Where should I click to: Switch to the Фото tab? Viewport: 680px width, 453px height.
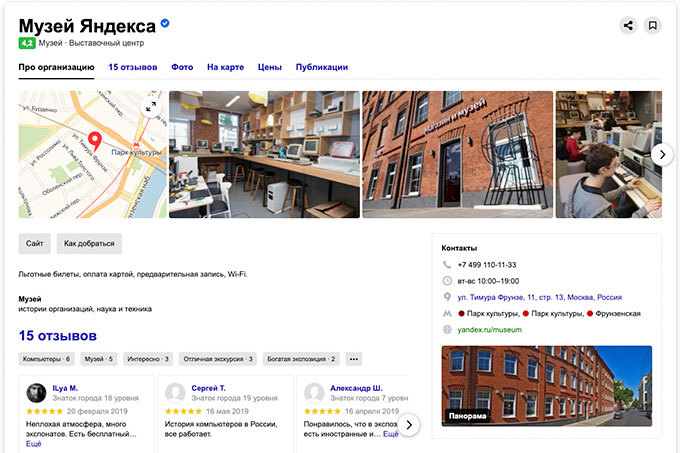coord(182,67)
